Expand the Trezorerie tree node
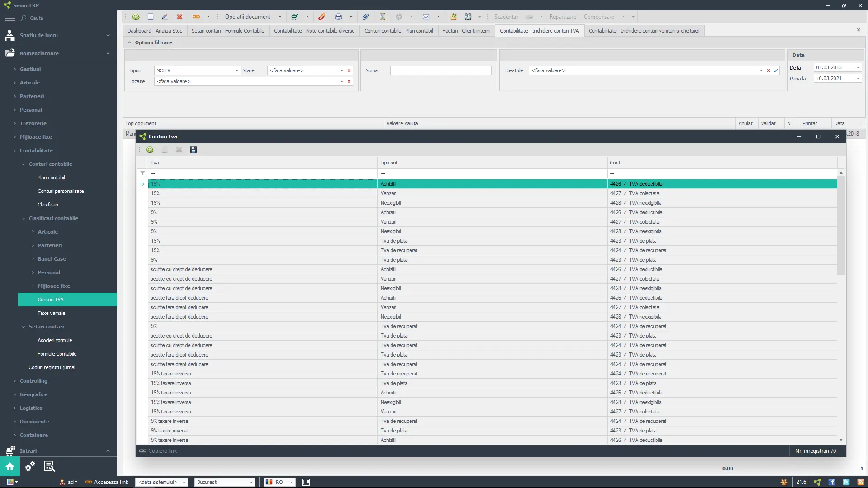 click(15, 123)
